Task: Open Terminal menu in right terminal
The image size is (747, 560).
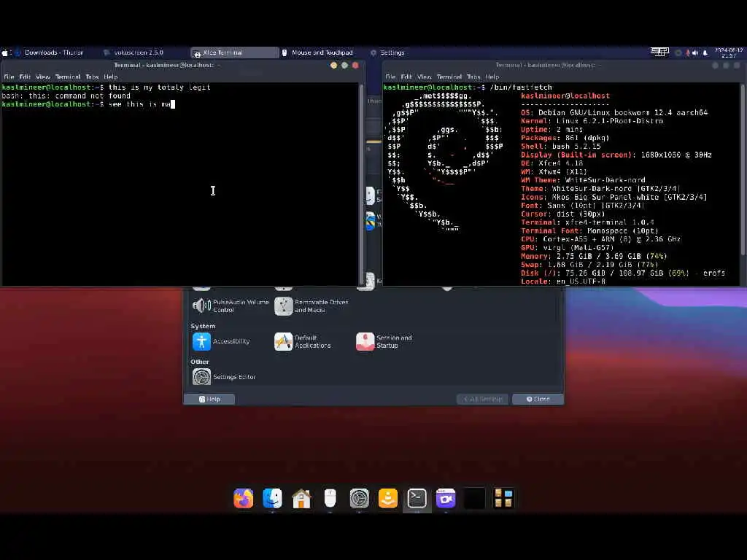Action: [449, 77]
